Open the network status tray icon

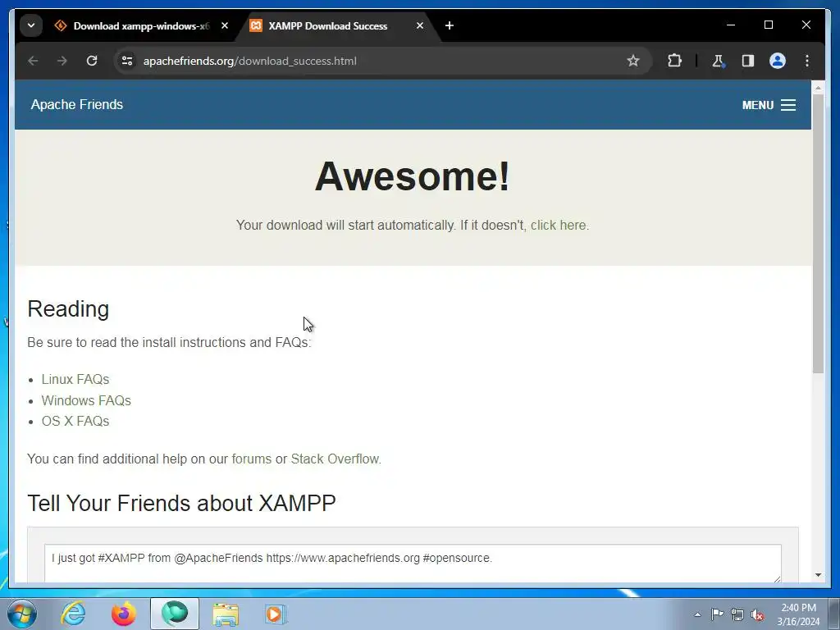click(737, 614)
